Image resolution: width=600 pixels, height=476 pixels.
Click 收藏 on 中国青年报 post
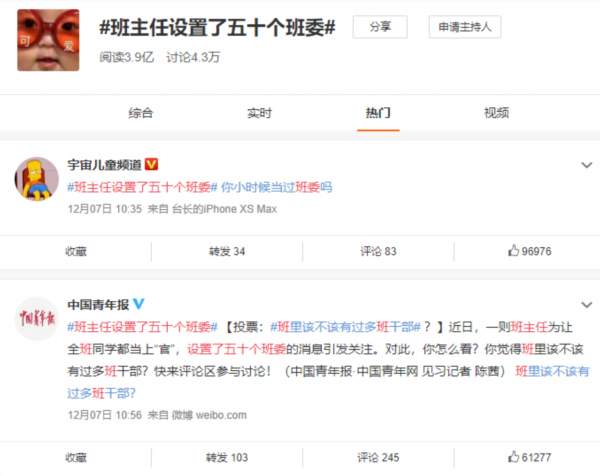tap(76, 457)
